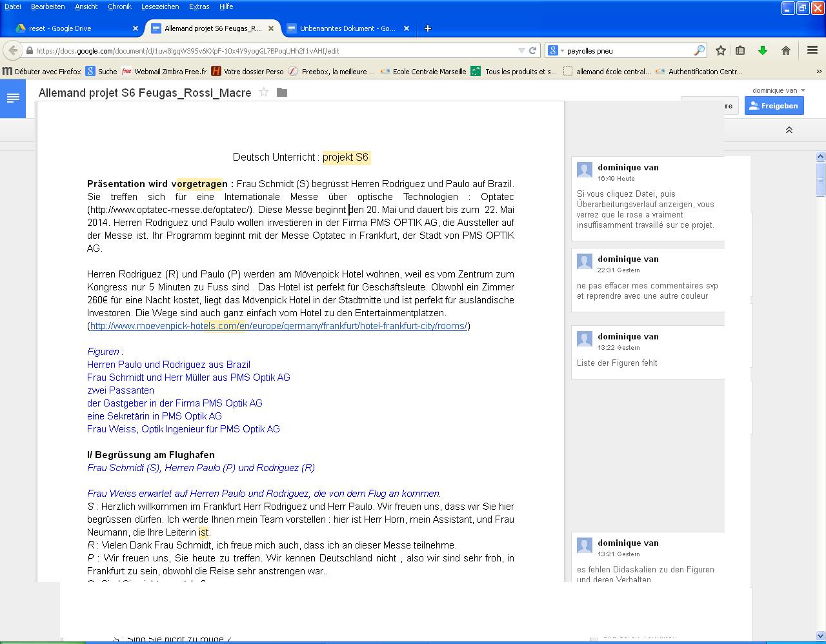Open a new tab with plus button
The height and width of the screenshot is (644, 826).
pyautogui.click(x=428, y=28)
